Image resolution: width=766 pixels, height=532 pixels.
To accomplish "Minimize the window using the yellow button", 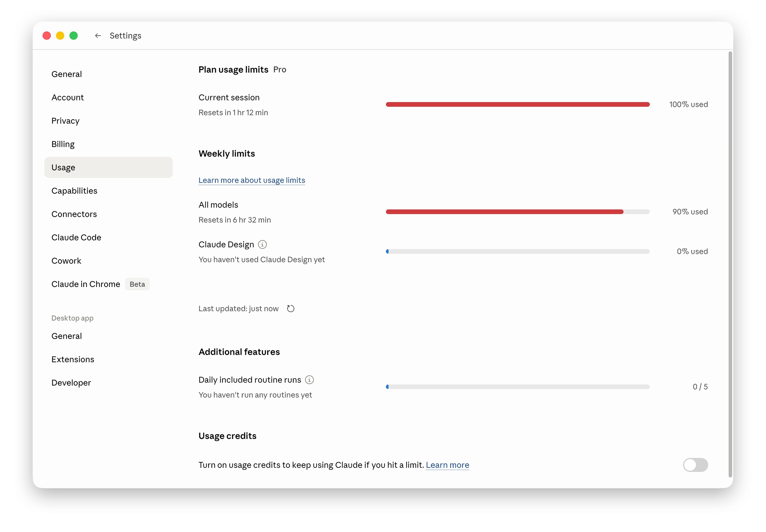I will 60,36.
